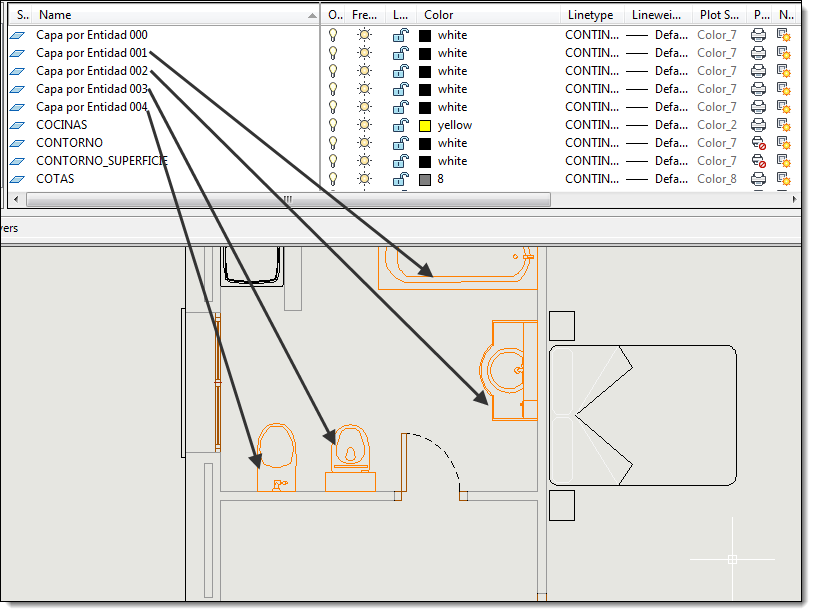814x614 pixels.
Task: Turn off Capa por Entidad 000 lightbulb
Action: click(x=333, y=35)
